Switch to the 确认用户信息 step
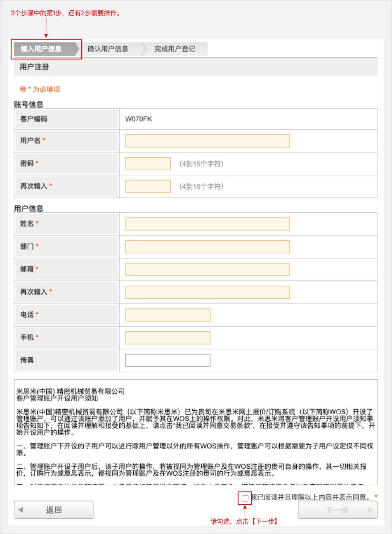 pos(108,49)
